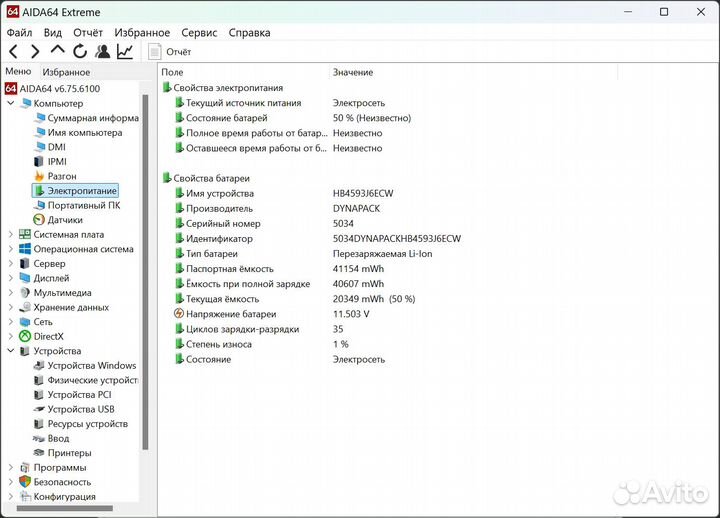
Task: Expand the DirectX tree node
Action: [x=11, y=336]
